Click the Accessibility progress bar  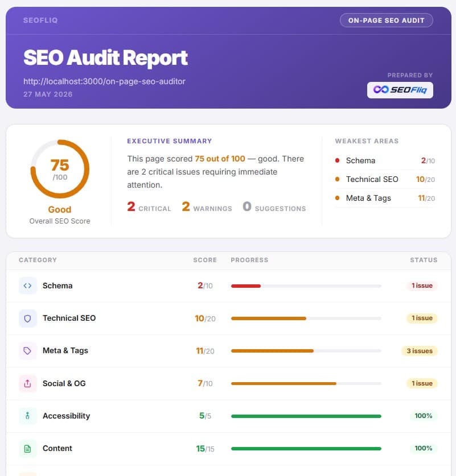pos(306,416)
